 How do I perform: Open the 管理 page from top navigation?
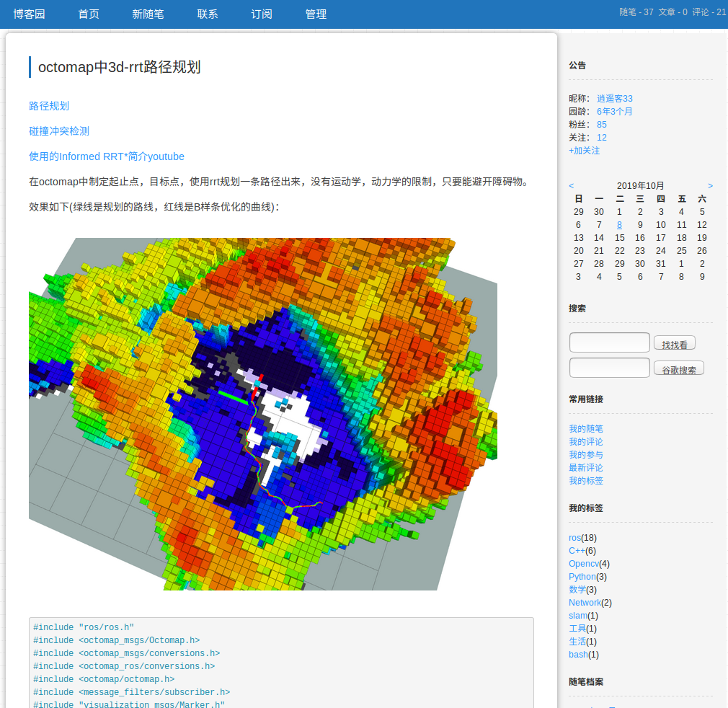pyautogui.click(x=315, y=14)
